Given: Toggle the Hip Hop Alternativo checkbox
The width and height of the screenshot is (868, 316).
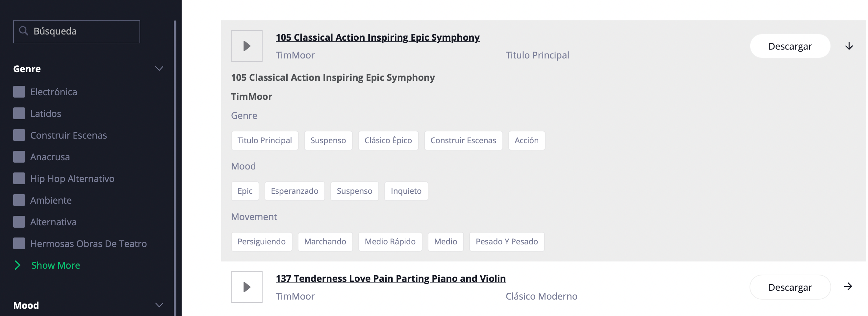Looking at the screenshot, I should tap(19, 178).
